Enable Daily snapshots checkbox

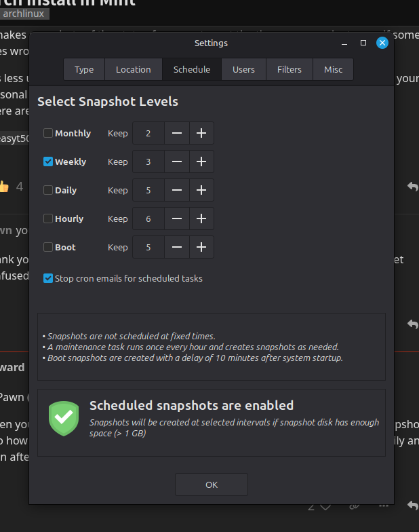click(48, 191)
